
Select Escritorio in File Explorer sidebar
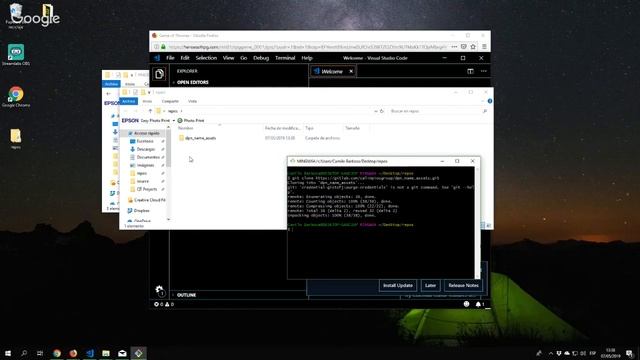click(x=145, y=141)
